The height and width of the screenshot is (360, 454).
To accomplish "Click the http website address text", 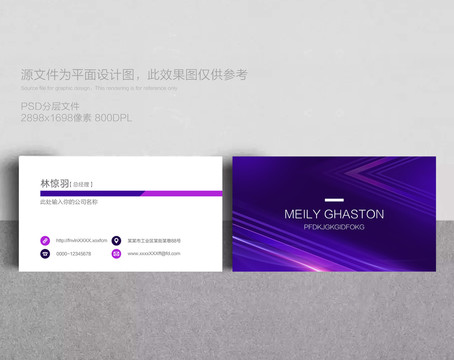I will click(x=82, y=240).
